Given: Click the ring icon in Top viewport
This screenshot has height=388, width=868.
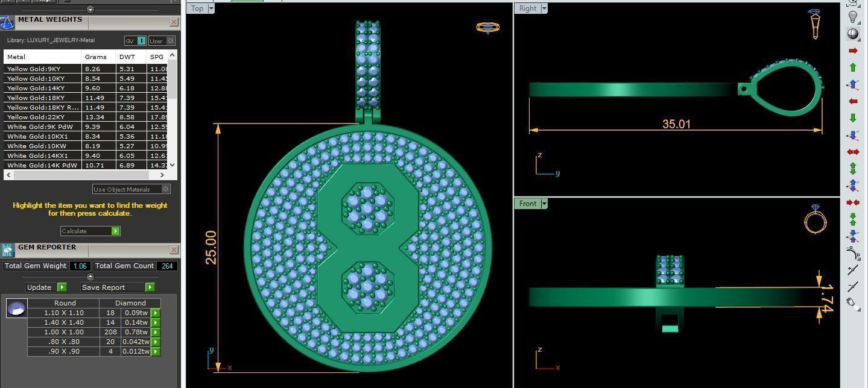Looking at the screenshot, I should [x=488, y=28].
